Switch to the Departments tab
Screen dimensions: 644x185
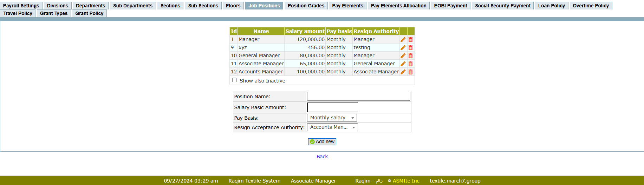(90, 6)
